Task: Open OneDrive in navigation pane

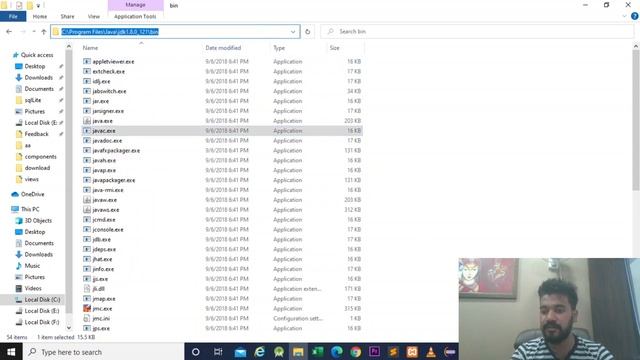Action: (32, 194)
